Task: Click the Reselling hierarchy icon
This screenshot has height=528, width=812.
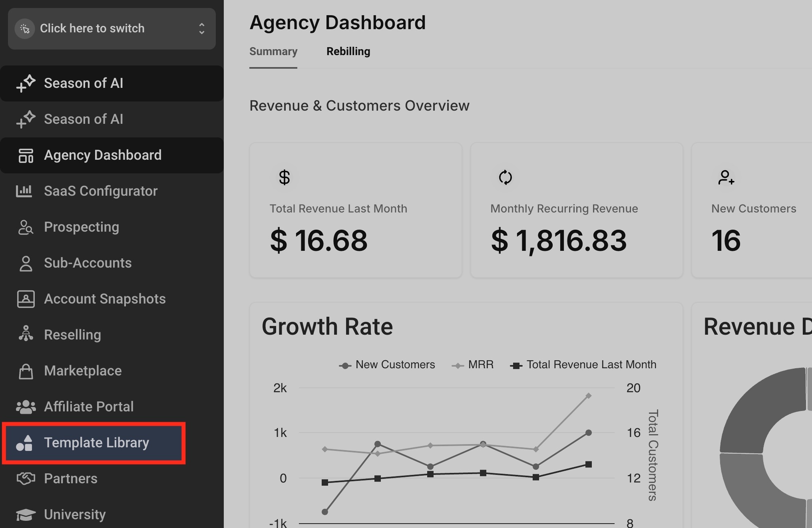Action: point(26,334)
